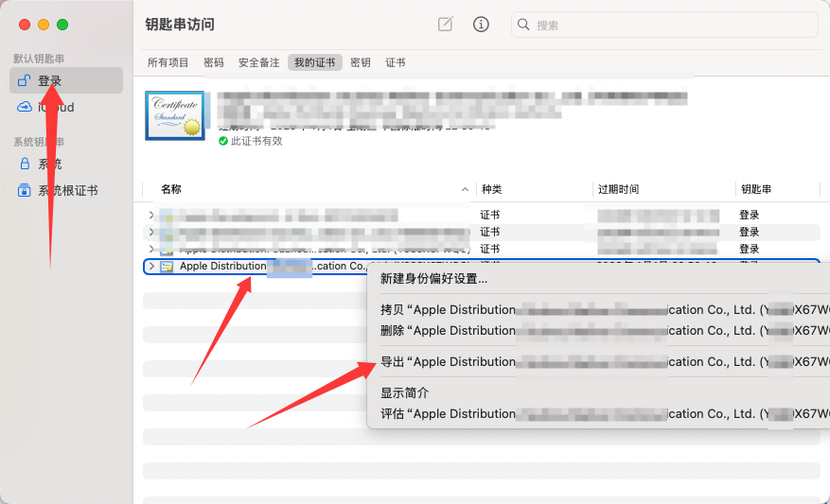Click the 系统根证书 keychain icon
Image resolution: width=830 pixels, height=504 pixels.
(x=25, y=190)
